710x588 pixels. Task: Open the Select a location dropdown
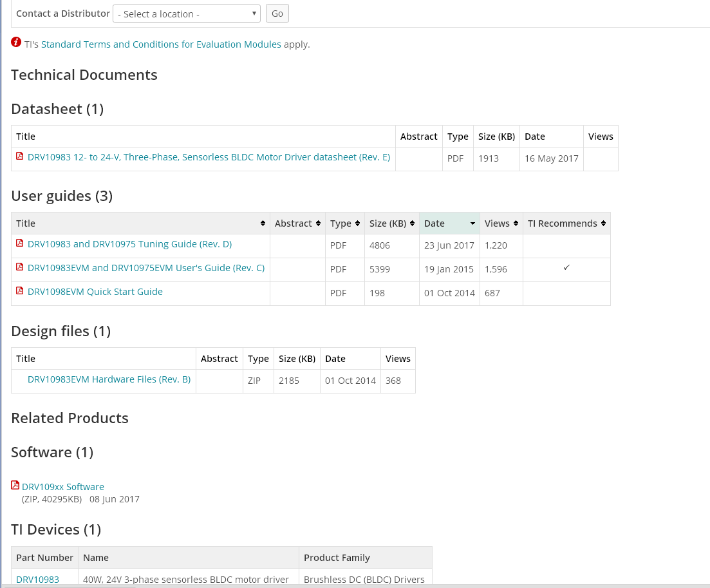click(x=186, y=14)
